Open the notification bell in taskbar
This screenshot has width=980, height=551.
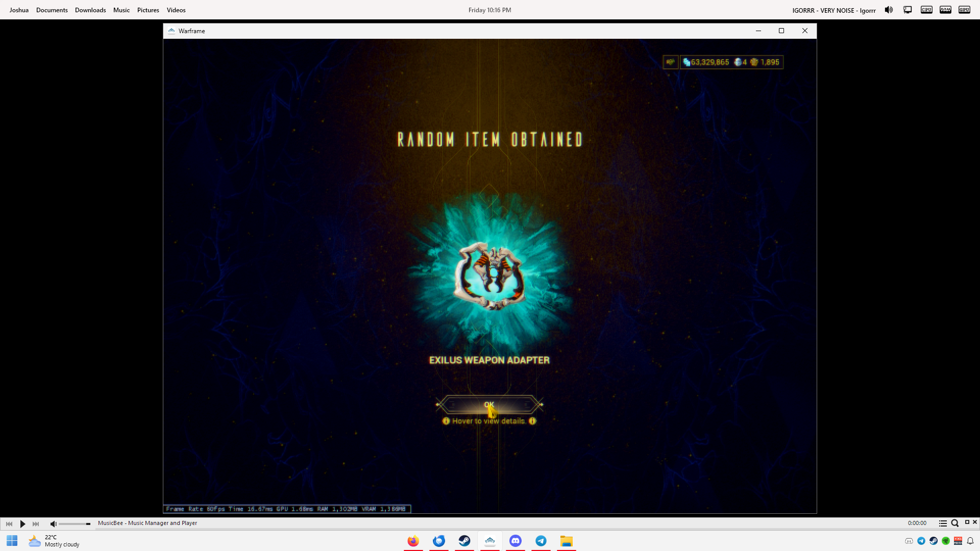[x=970, y=541]
